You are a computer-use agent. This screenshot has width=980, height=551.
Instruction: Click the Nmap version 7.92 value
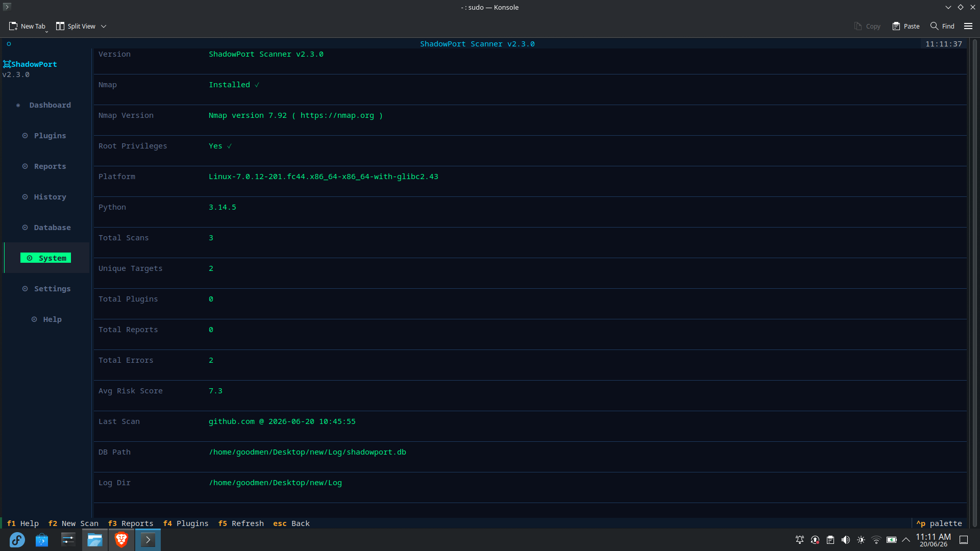(x=296, y=115)
